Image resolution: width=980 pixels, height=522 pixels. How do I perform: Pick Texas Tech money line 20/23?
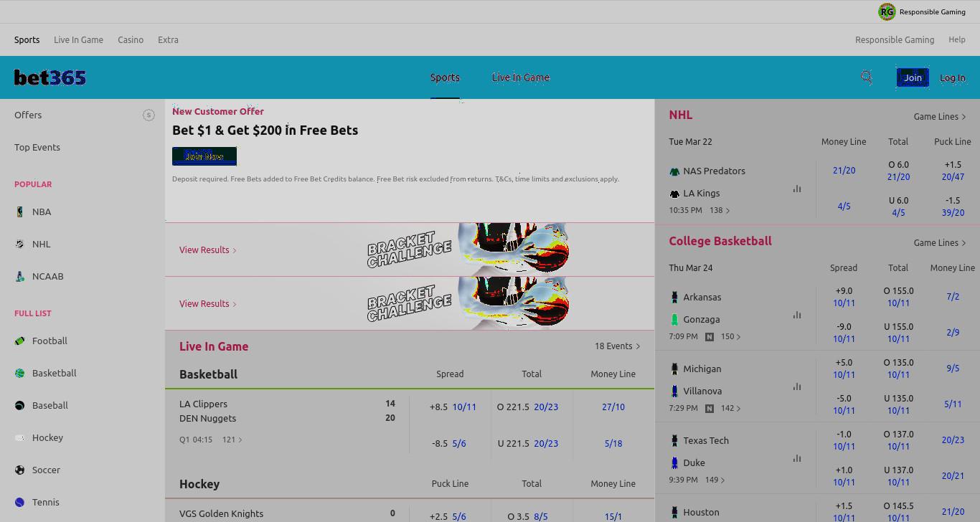pos(953,440)
